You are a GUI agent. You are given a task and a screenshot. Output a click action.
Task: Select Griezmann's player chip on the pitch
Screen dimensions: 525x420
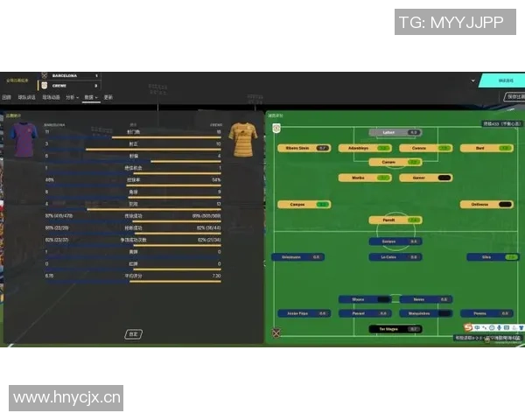coord(291,257)
